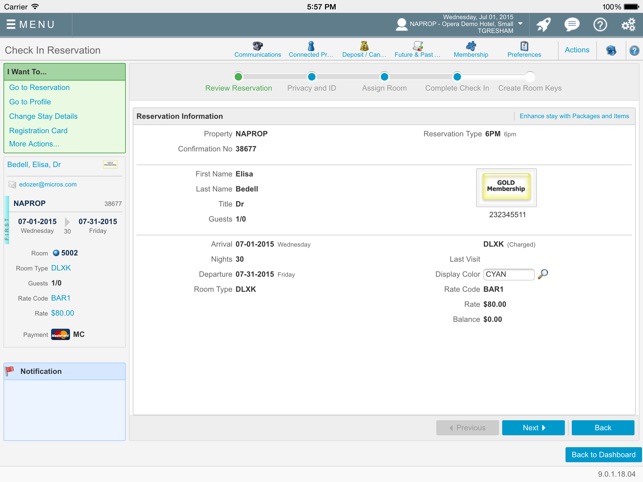
Task: Open the Actions menu
Action: [577, 50]
